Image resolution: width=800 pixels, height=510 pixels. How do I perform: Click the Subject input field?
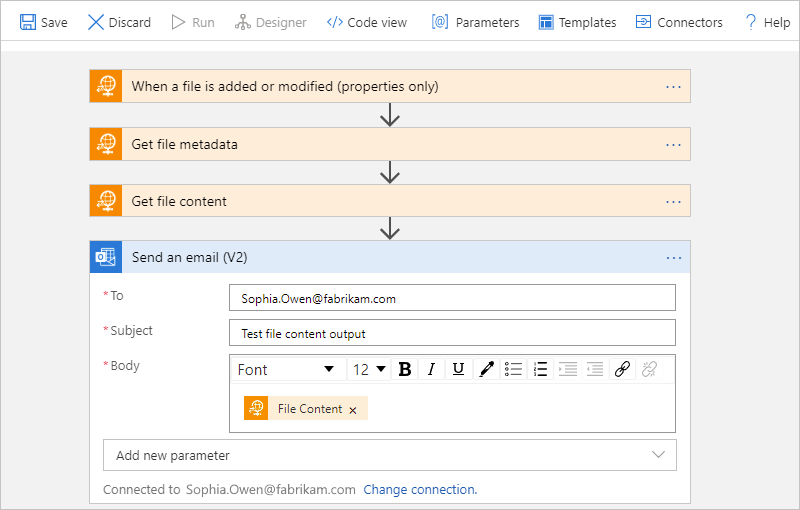coord(452,333)
